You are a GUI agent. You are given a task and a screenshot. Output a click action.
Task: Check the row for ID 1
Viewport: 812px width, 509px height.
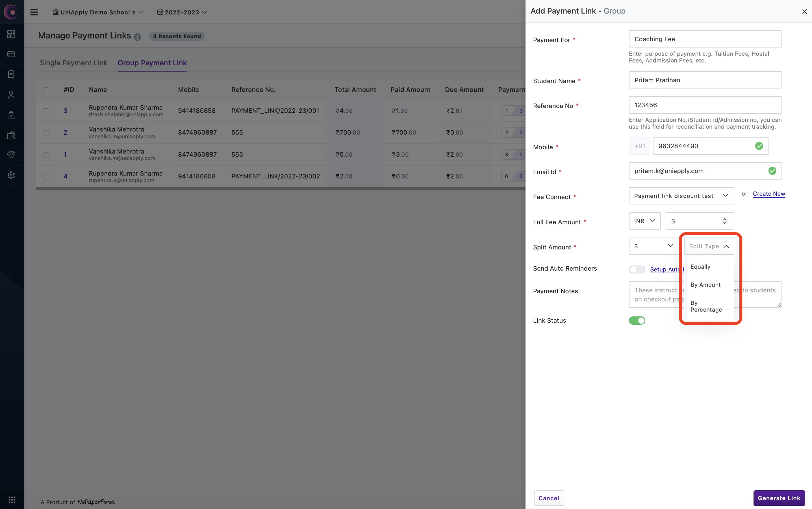46,155
